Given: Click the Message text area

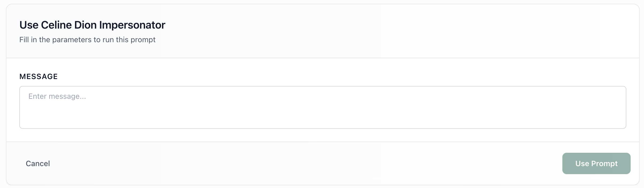Looking at the screenshot, I should coord(323,107).
